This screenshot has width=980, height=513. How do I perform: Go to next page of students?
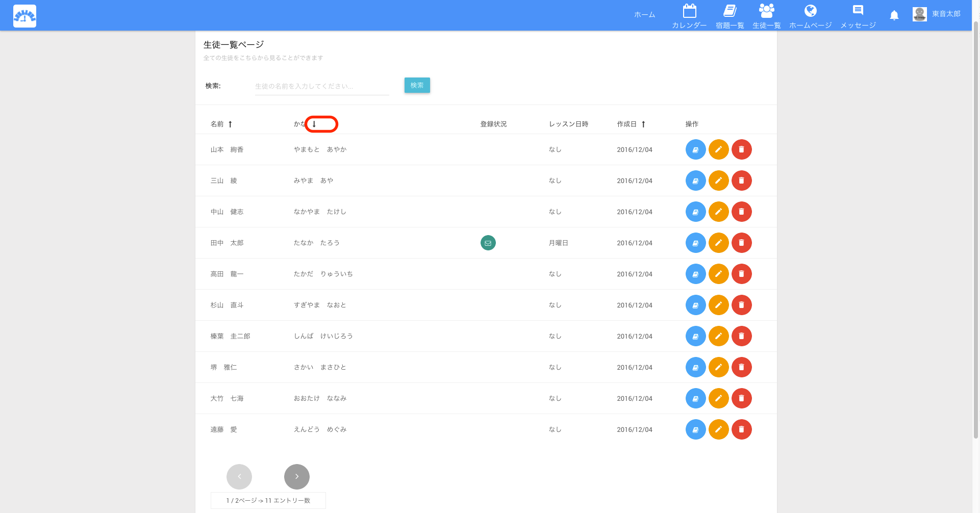click(x=296, y=477)
